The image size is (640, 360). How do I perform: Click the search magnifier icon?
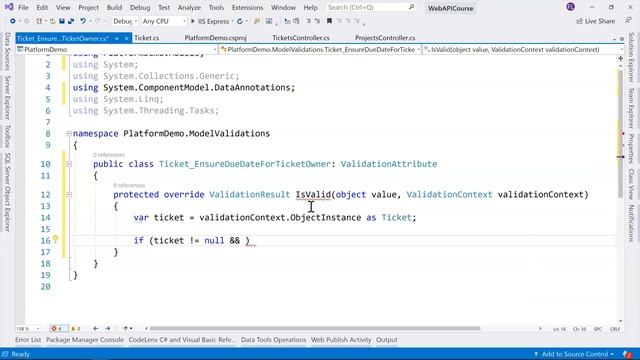coord(411,7)
